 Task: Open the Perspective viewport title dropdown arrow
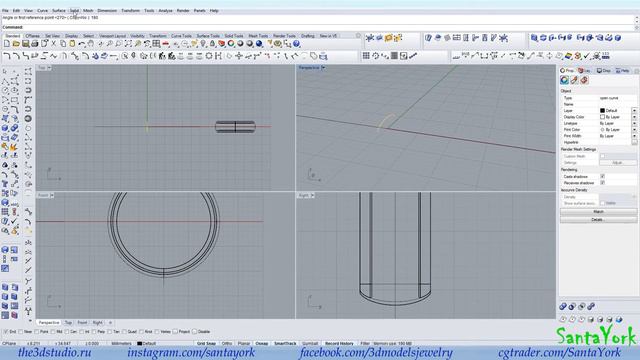coord(323,67)
